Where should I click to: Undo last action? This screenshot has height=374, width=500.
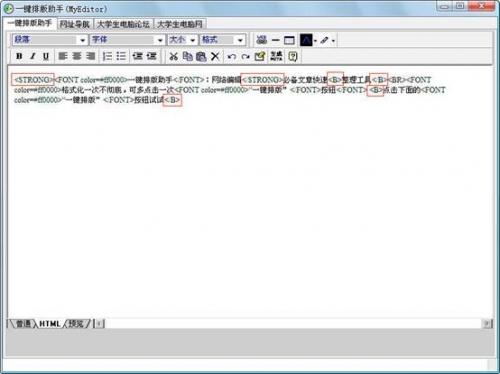pyautogui.click(x=232, y=56)
